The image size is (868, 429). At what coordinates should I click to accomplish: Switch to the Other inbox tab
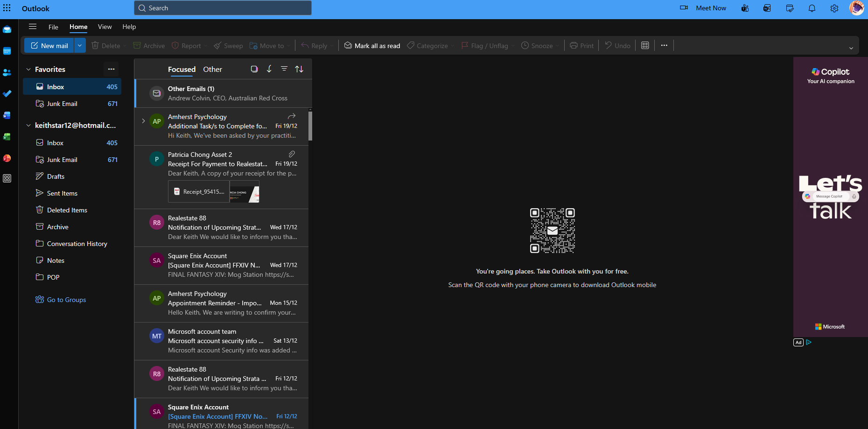tap(212, 70)
